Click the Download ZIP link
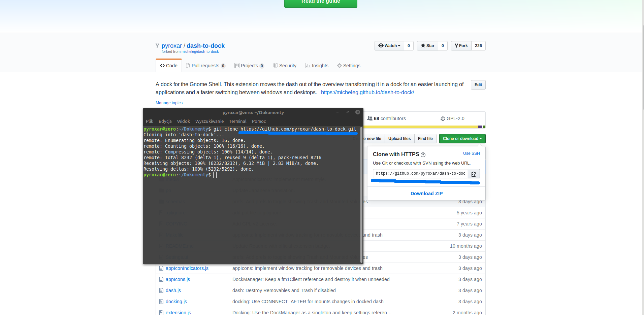Viewport: 644px width, 315px height. (x=426, y=194)
